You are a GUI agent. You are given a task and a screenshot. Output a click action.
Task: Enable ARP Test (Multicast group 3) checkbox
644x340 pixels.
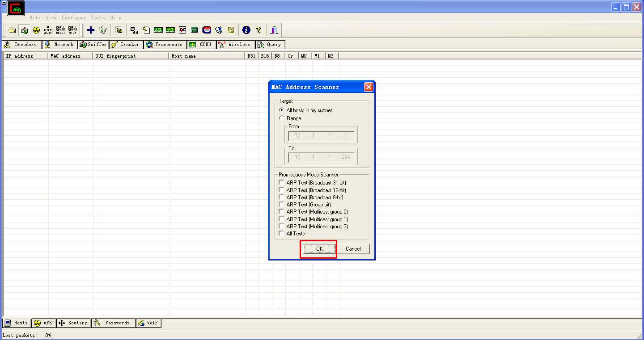pyautogui.click(x=281, y=226)
